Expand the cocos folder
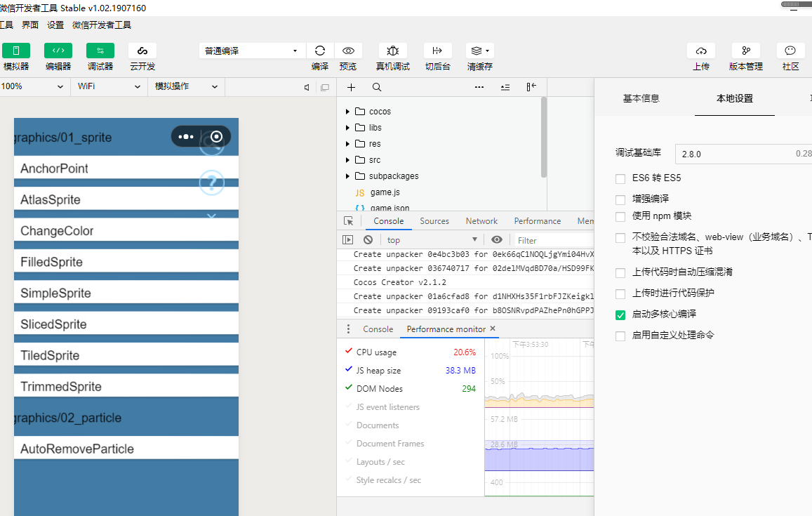The image size is (812, 516). [x=347, y=112]
